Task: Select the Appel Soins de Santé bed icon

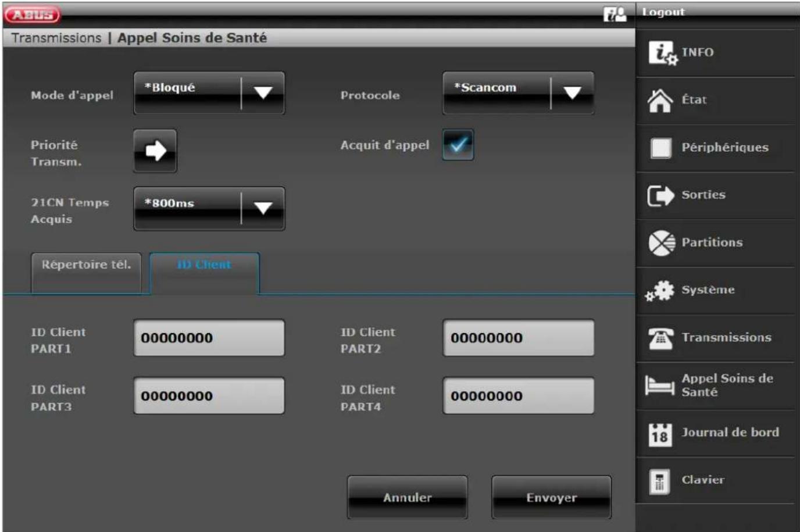Action: point(660,385)
